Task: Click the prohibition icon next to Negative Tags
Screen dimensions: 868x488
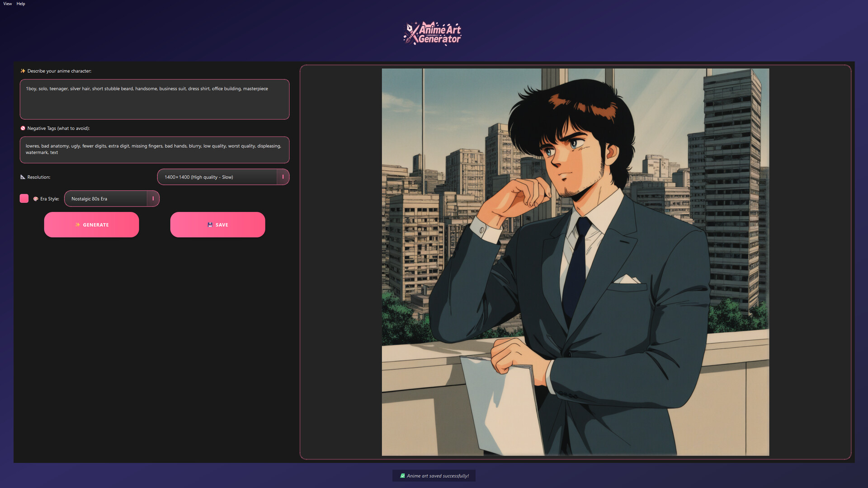Action: click(x=23, y=128)
